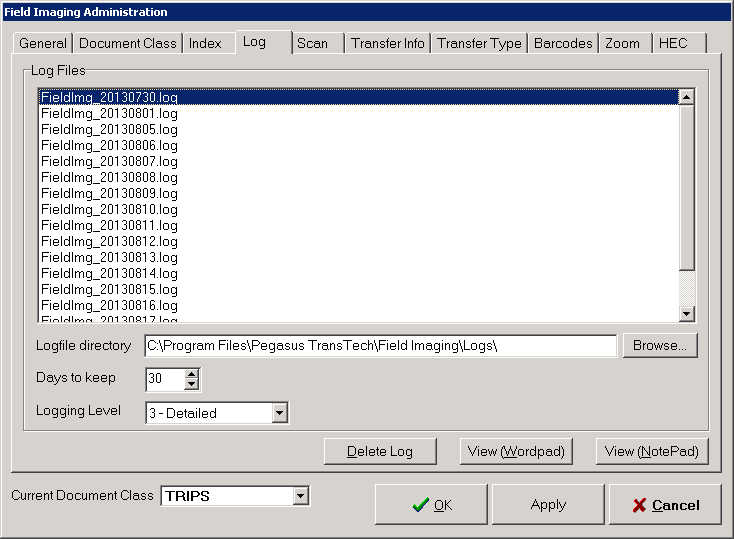
Task: Open the Document Class tab
Action: pyautogui.click(x=127, y=44)
